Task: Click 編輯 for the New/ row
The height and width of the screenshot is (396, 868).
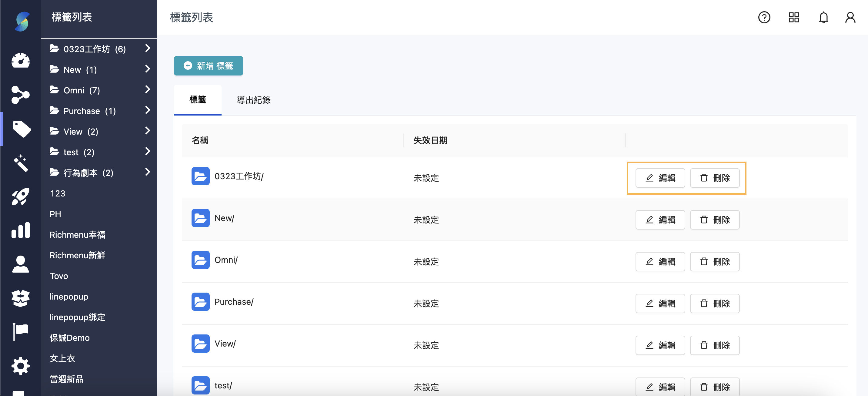Action: [x=660, y=220]
